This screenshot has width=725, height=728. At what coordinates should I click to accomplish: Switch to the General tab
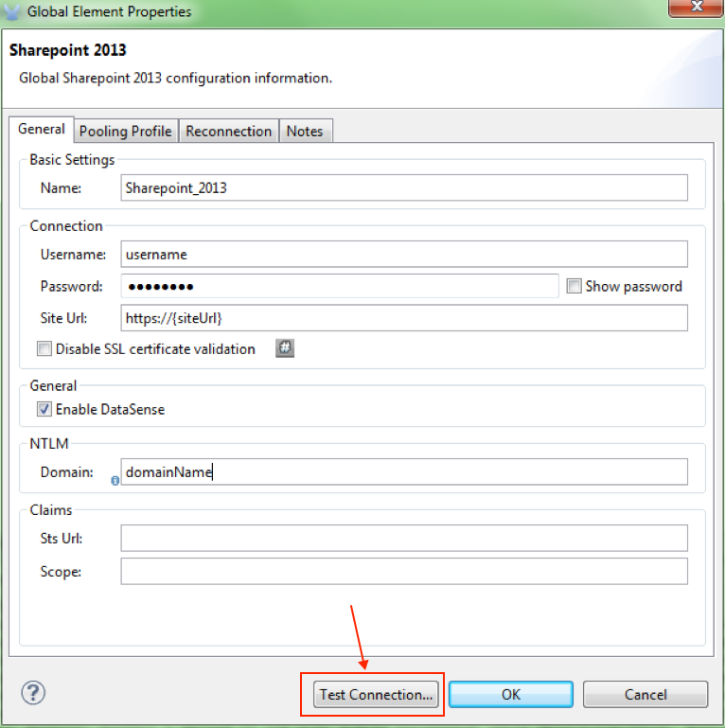coord(42,129)
